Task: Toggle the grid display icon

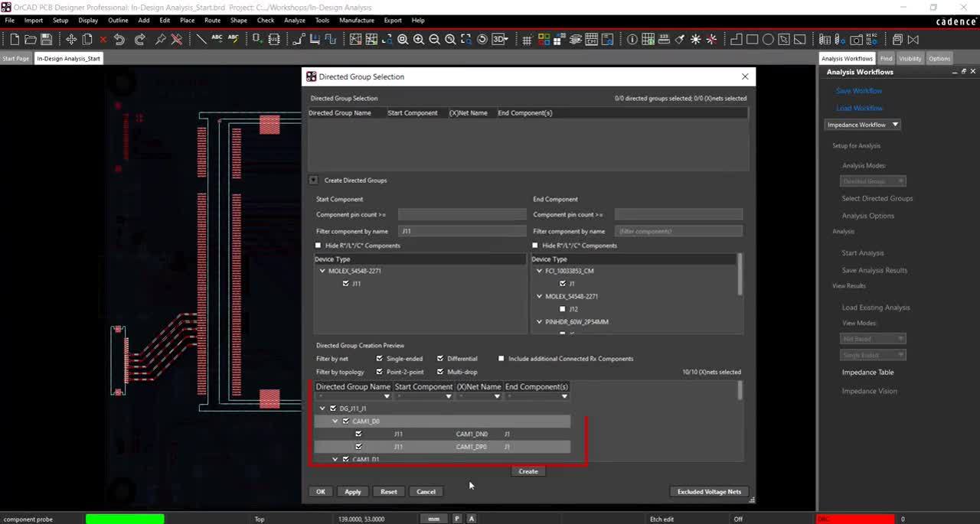Action: pos(527,40)
